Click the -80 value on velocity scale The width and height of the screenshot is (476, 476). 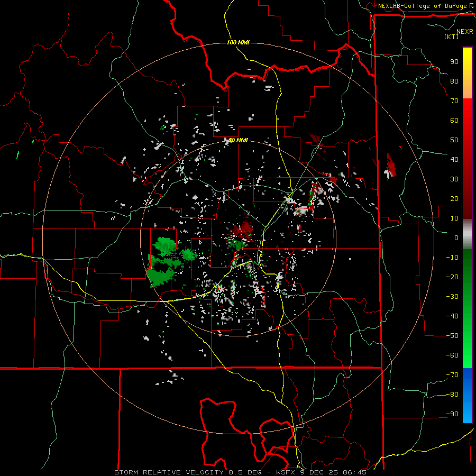point(452,395)
